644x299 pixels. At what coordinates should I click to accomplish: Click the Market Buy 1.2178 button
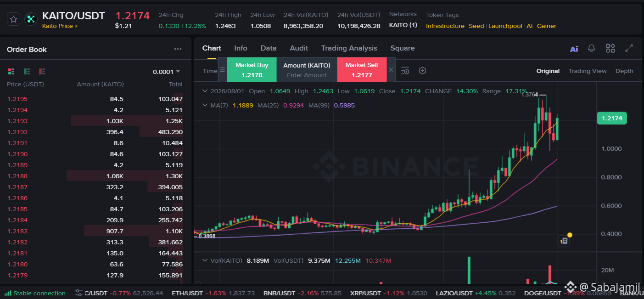tap(252, 70)
